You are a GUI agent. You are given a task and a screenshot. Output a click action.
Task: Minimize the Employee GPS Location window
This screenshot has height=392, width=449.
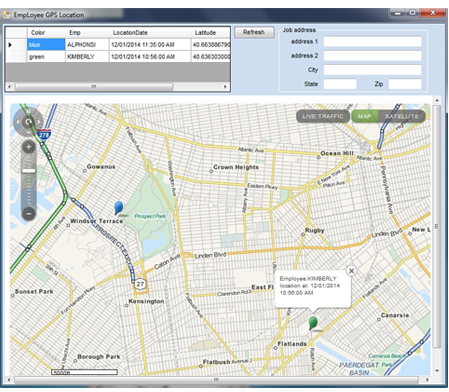(397, 13)
